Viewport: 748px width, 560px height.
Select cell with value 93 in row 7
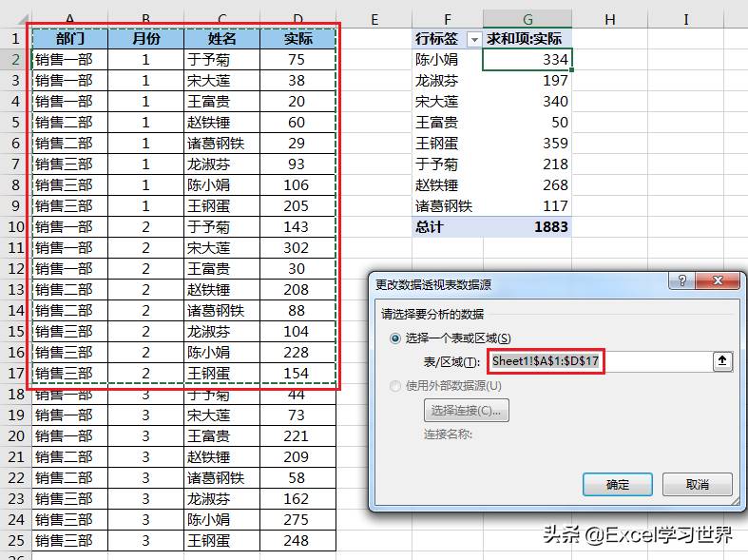(297, 164)
